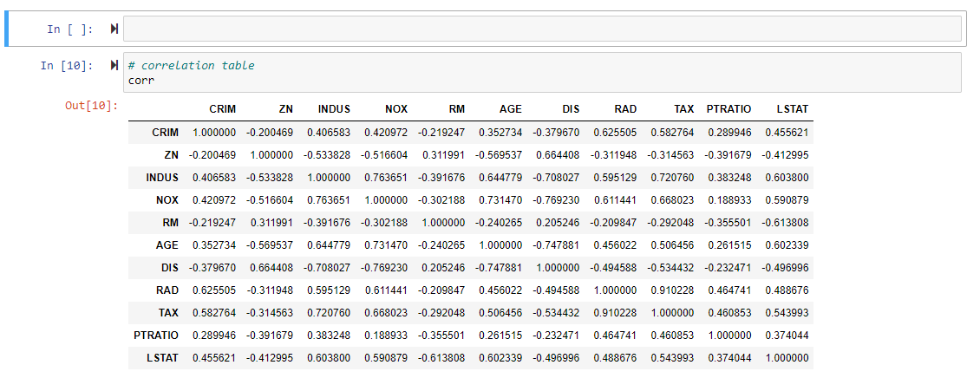Click the value 0.910228 in TAX row
Image resolution: width=980 pixels, height=378 pixels.
tap(616, 313)
